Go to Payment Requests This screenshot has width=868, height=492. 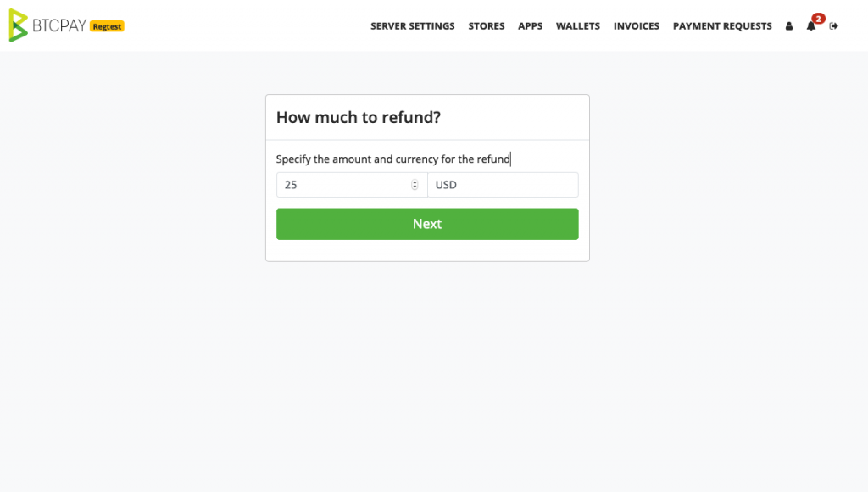pos(722,26)
